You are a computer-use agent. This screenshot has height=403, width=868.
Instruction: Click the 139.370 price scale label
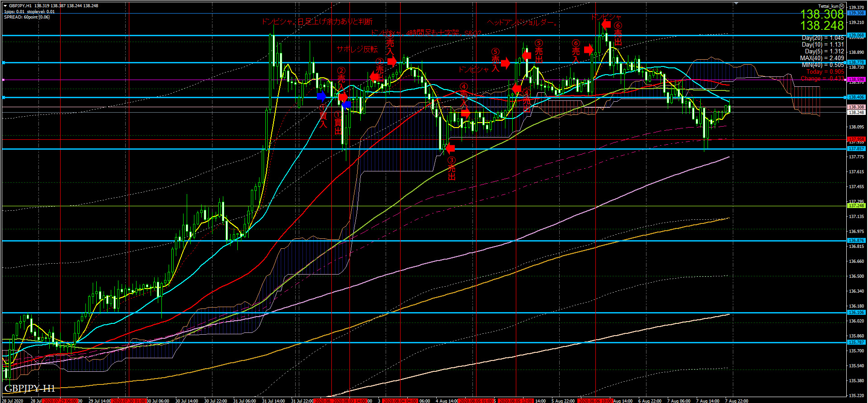point(856,8)
